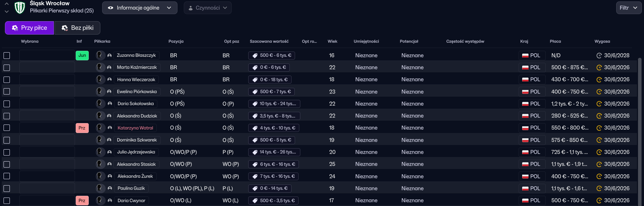Click Zuzanna Błaszczyk's portrait icon
This screenshot has width=644, height=206.
coord(100,55)
